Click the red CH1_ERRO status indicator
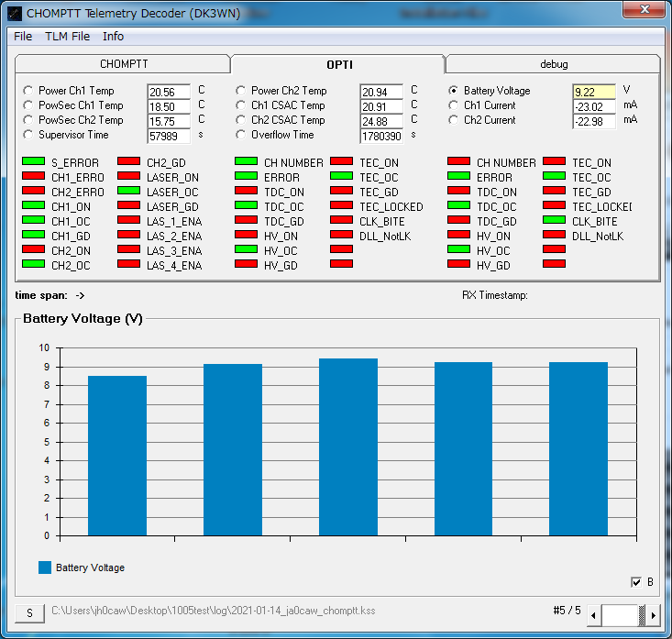672x639 pixels. pyautogui.click(x=33, y=176)
